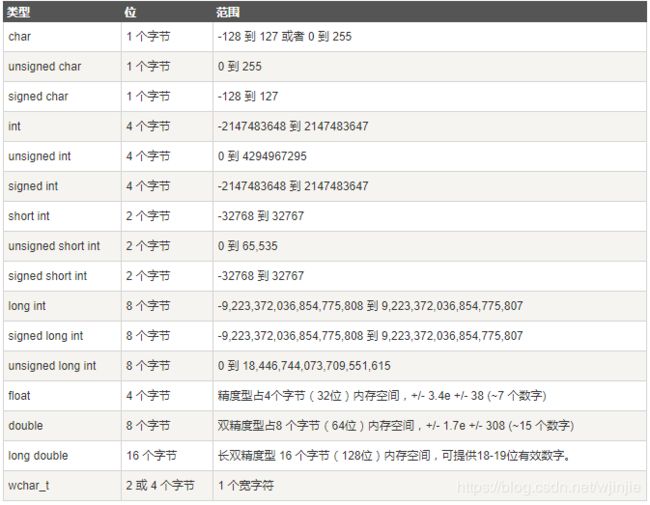This screenshot has width=650, height=505.
Task: Click the float range description cell
Action: point(430,396)
